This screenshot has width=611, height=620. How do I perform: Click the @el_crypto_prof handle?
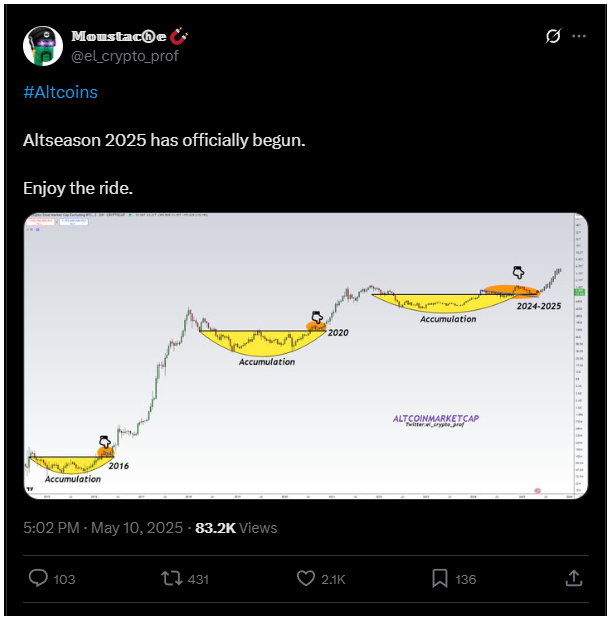[125, 56]
